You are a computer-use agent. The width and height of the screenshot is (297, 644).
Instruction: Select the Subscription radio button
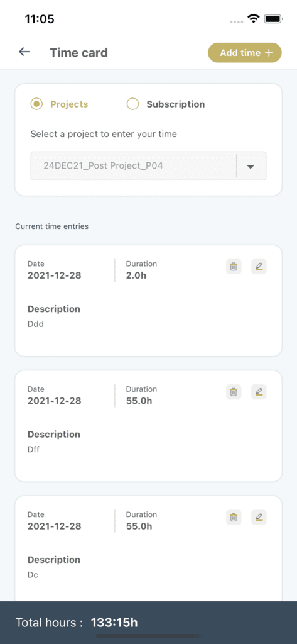tap(133, 104)
